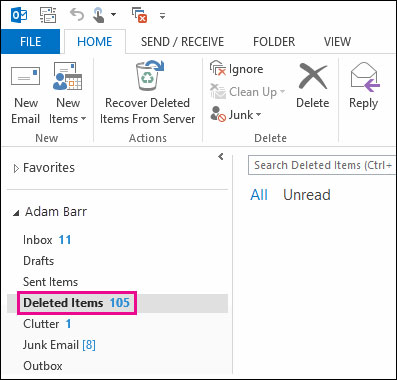Create a New Email
397x380 pixels.
(x=25, y=93)
